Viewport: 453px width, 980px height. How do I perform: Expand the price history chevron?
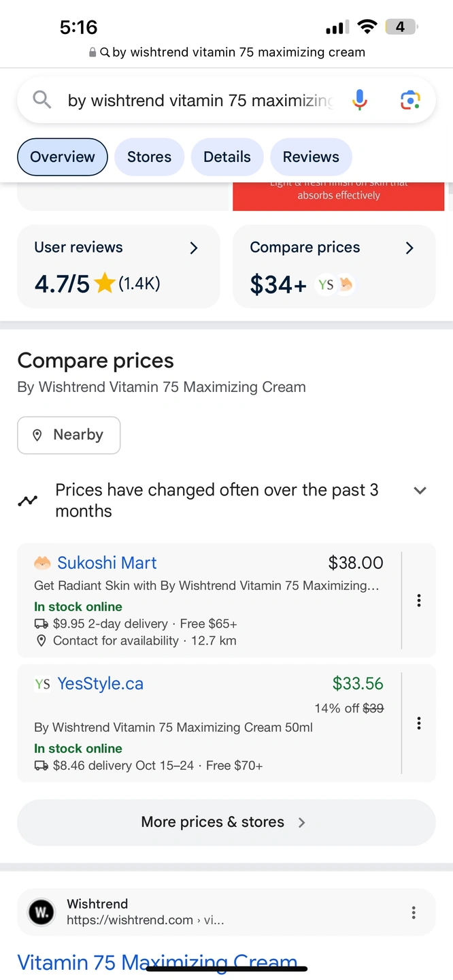[x=420, y=491]
